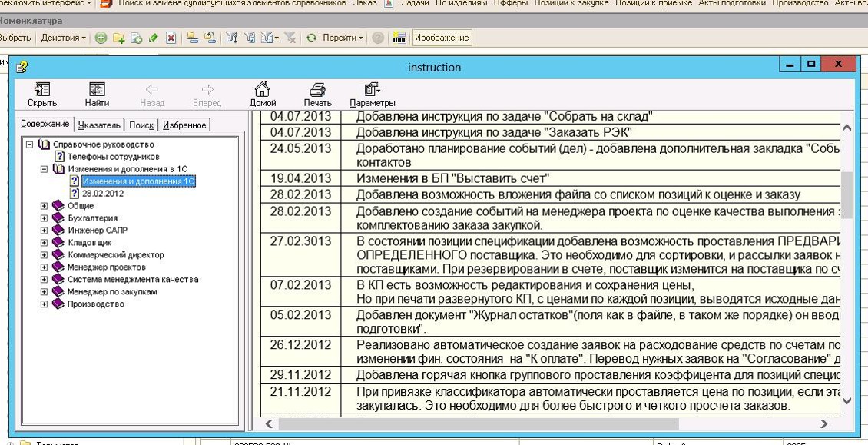Click the Справочное руководство open book icon
Image resolution: width=868 pixels, height=445 pixels.
click(45, 144)
